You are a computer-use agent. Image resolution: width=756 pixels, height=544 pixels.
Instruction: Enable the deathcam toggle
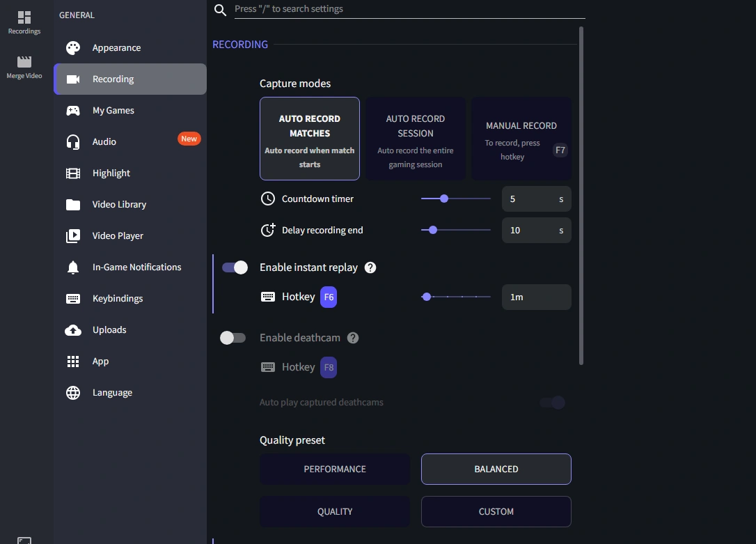pyautogui.click(x=233, y=337)
